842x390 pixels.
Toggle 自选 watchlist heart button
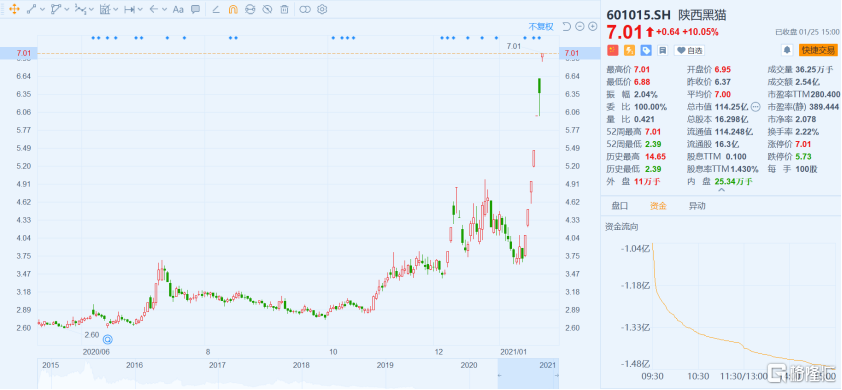[689, 50]
